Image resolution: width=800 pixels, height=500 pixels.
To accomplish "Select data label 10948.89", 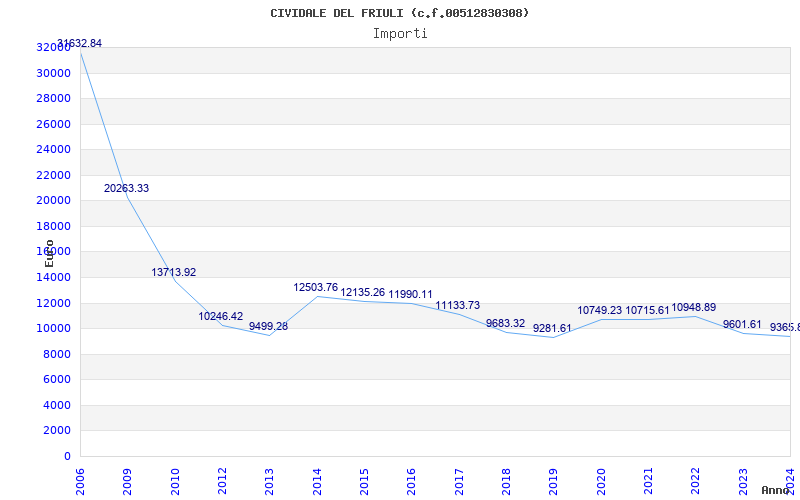I will click(x=693, y=308).
